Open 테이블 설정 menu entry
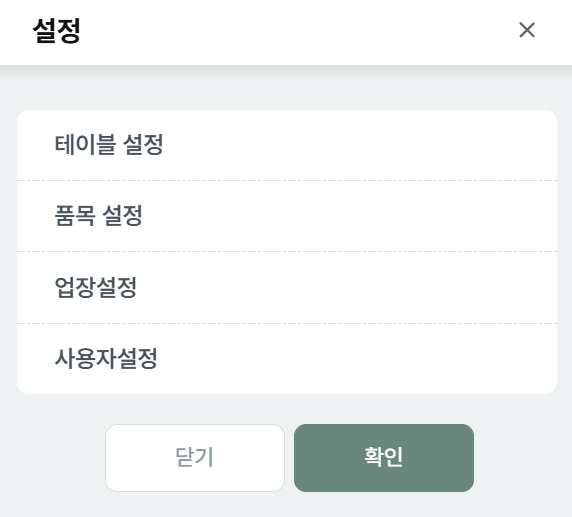 287,145
